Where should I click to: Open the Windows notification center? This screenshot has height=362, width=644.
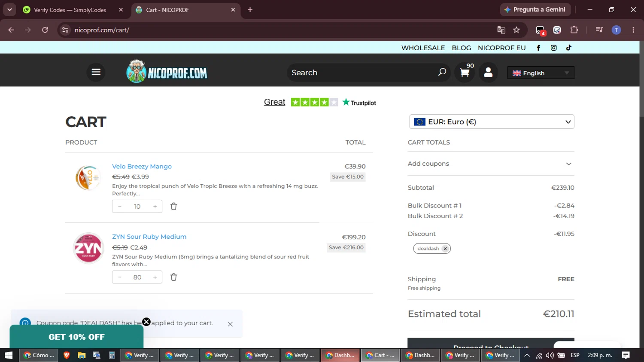626,355
